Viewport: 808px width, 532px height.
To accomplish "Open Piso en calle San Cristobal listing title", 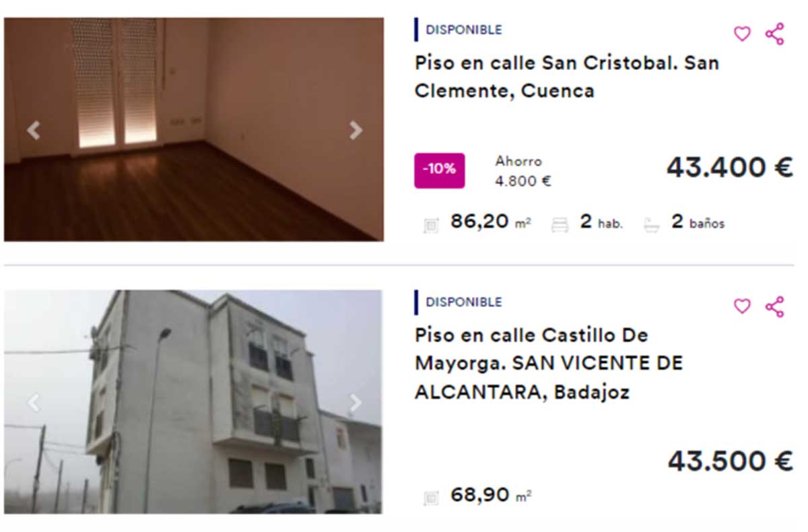I will pyautogui.click(x=567, y=77).
